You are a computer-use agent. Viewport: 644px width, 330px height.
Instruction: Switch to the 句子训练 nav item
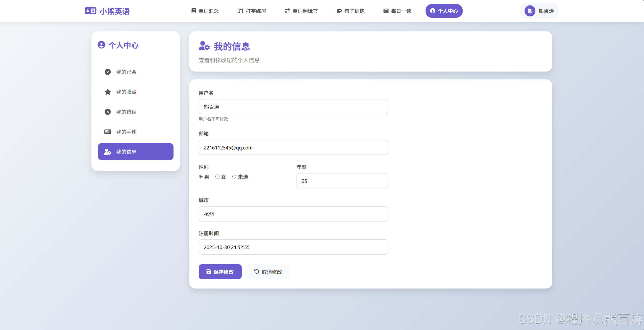pyautogui.click(x=350, y=11)
